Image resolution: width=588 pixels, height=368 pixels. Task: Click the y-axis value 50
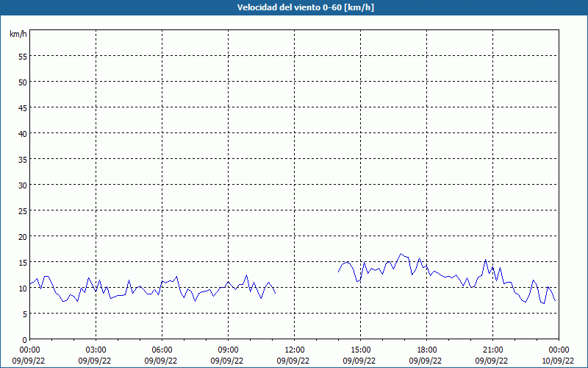click(x=23, y=82)
